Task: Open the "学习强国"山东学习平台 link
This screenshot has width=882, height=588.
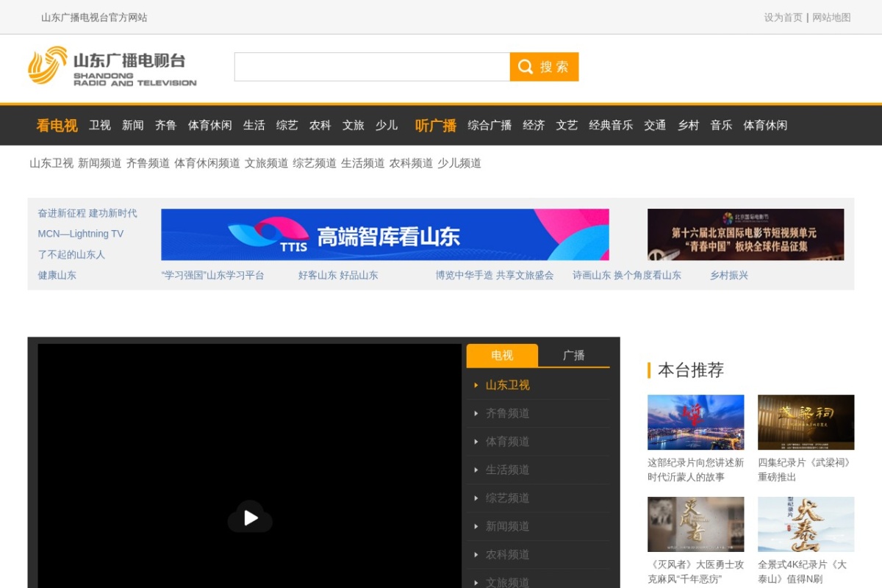Action: [212, 275]
